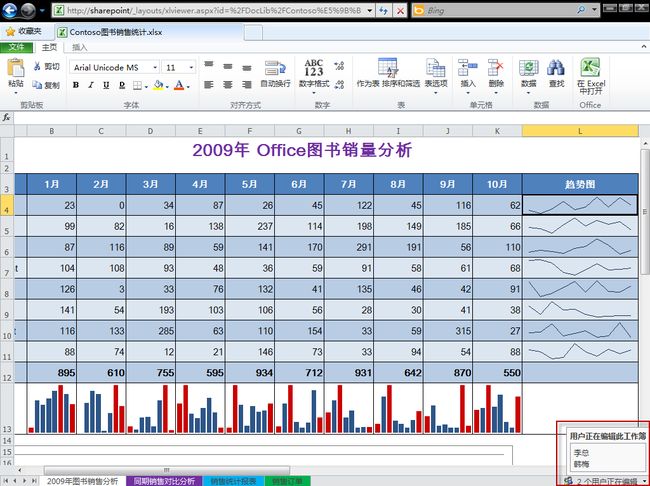Click the vertical scrollbar thumb
650x486 pixels.
(645, 211)
